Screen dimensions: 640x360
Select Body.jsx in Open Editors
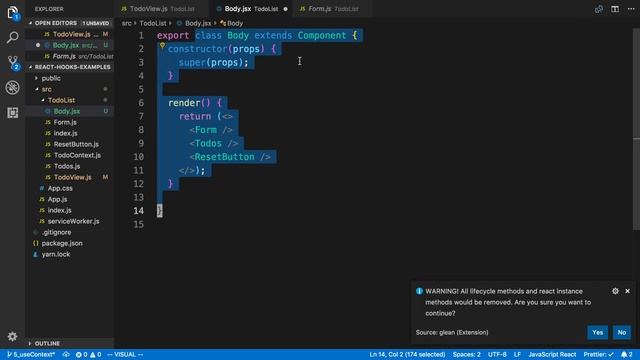70,45
